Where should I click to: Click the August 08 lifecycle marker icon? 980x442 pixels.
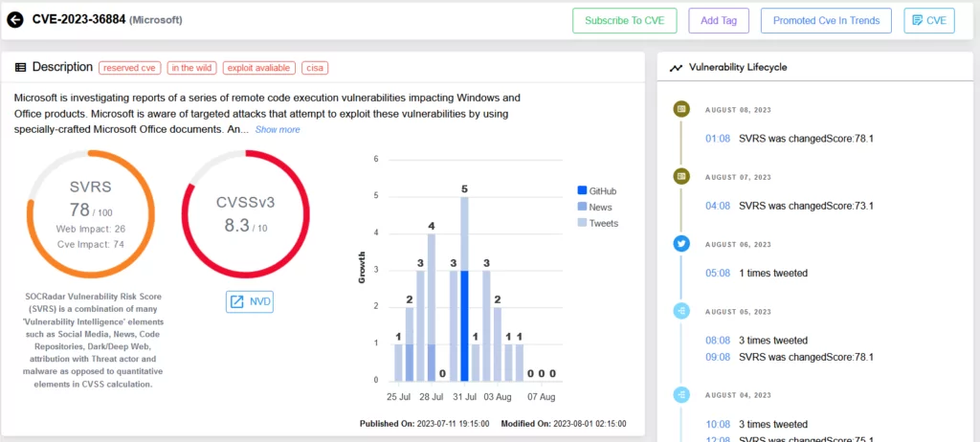click(681, 109)
